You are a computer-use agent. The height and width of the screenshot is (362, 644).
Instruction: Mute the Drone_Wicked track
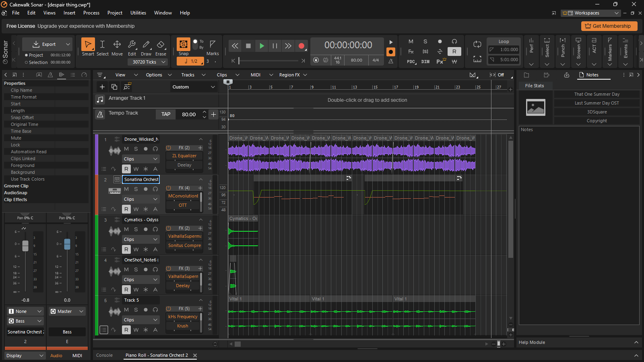coord(126,149)
